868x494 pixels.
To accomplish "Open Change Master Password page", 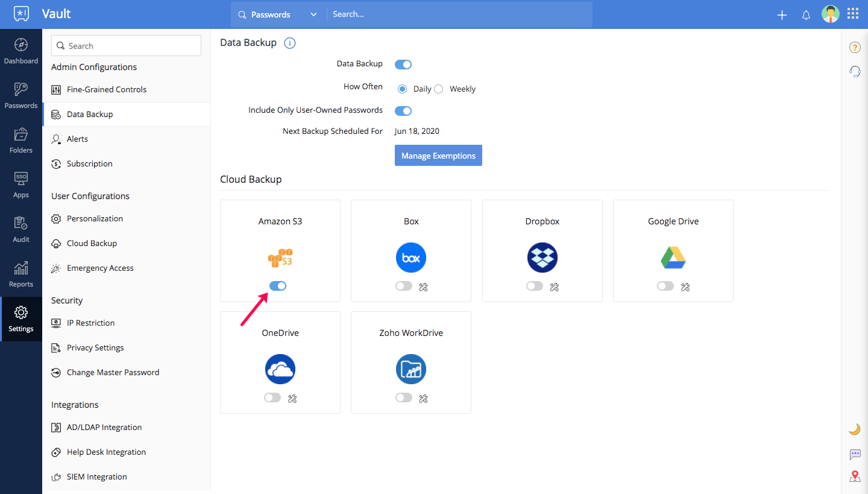I will (113, 372).
